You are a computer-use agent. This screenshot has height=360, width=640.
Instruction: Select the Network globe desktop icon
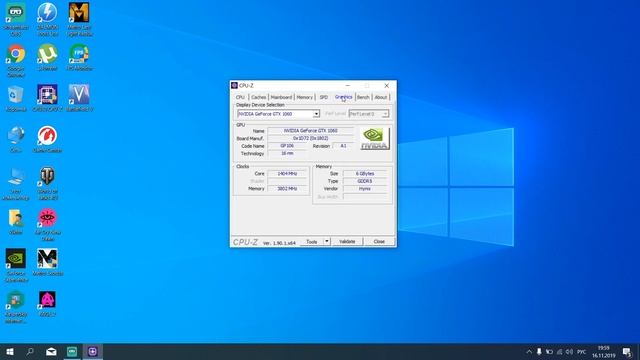(16, 139)
